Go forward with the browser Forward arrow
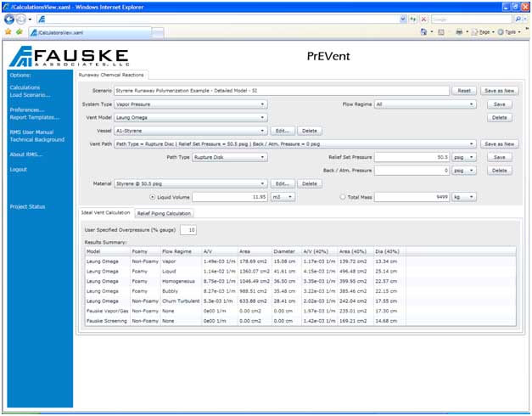The width and height of the screenshot is (532, 416). [x=21, y=20]
